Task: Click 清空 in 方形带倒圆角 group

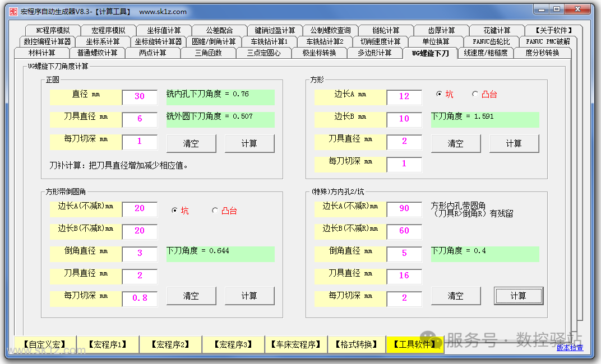Action: tap(191, 296)
